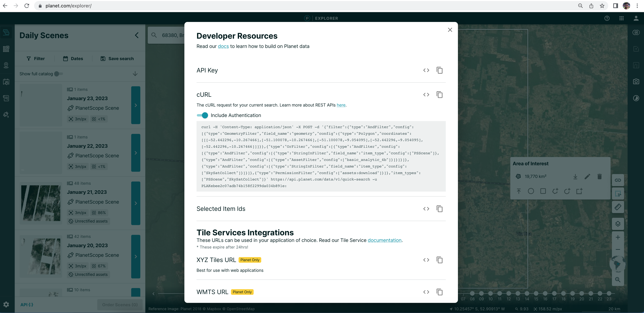Screen dimensions: 644x313
Task: Show the API Key code view
Action: pos(426,70)
